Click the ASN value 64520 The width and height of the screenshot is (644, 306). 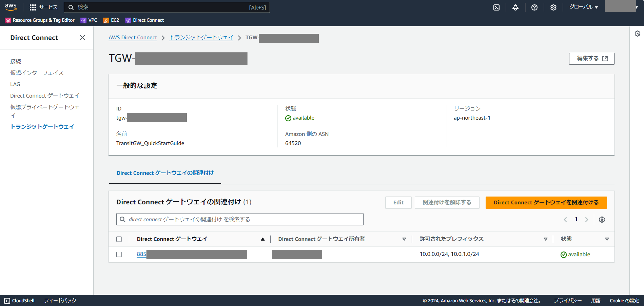point(293,143)
